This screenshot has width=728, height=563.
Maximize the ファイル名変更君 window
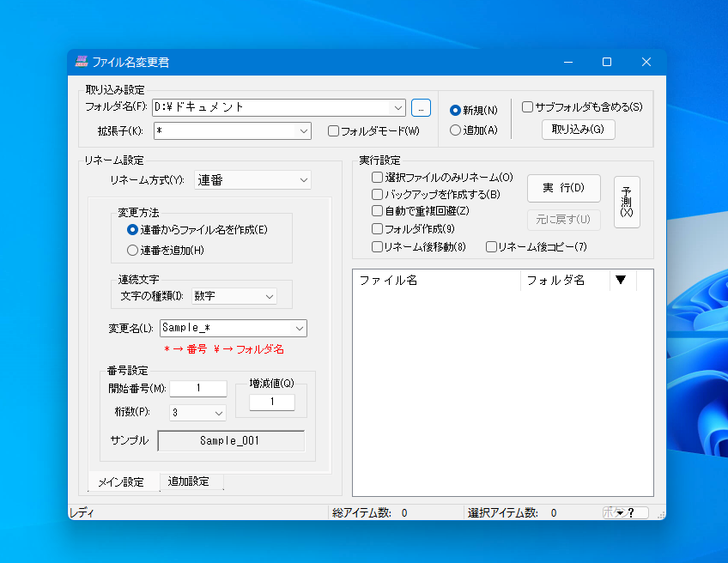[607, 62]
